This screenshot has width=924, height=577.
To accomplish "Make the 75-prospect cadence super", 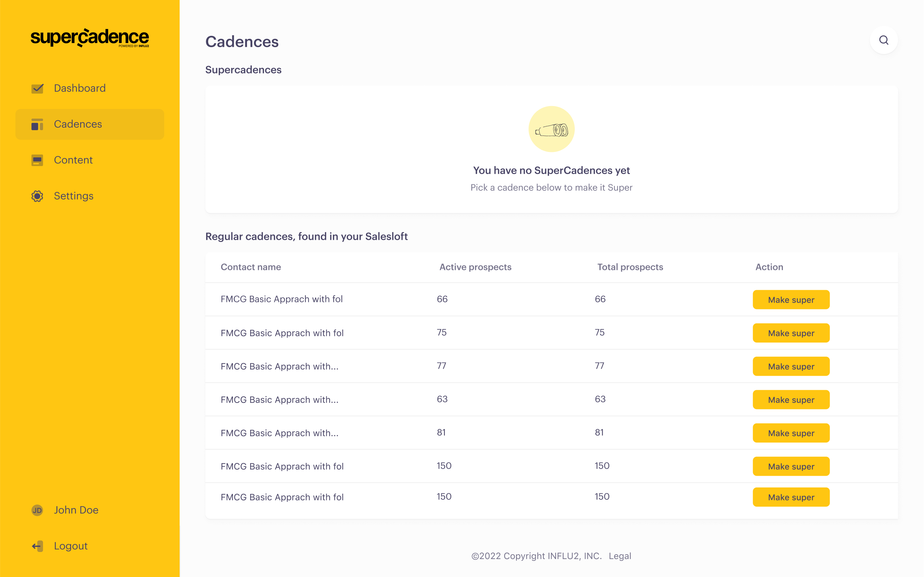I will point(791,333).
